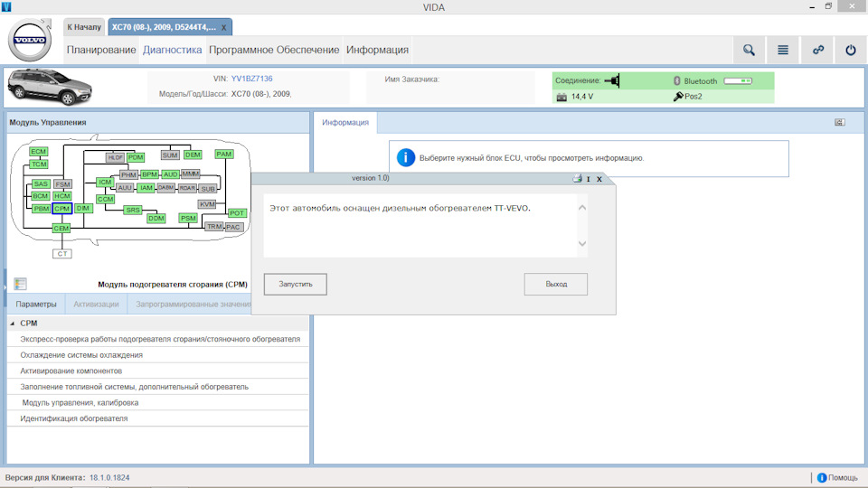Screen dimensions: 868x488
Task: Click the TT-VEVO message text in the dialog
Action: (400, 208)
